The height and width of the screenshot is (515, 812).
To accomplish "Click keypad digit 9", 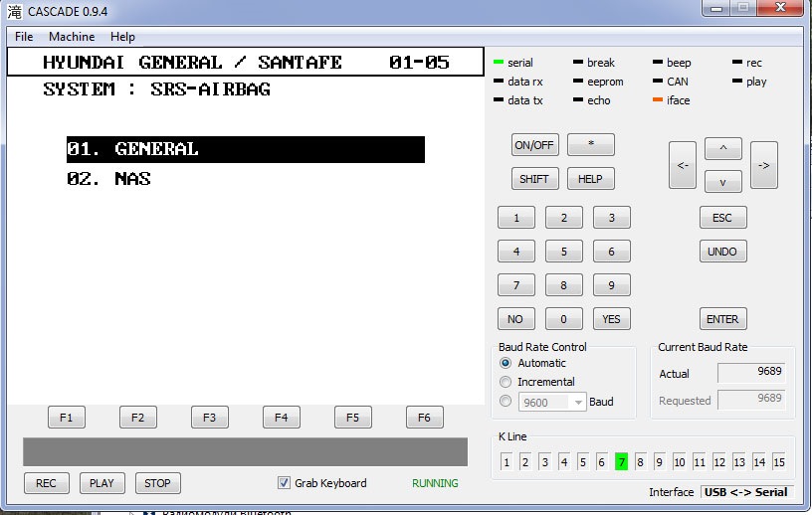I will (612, 285).
